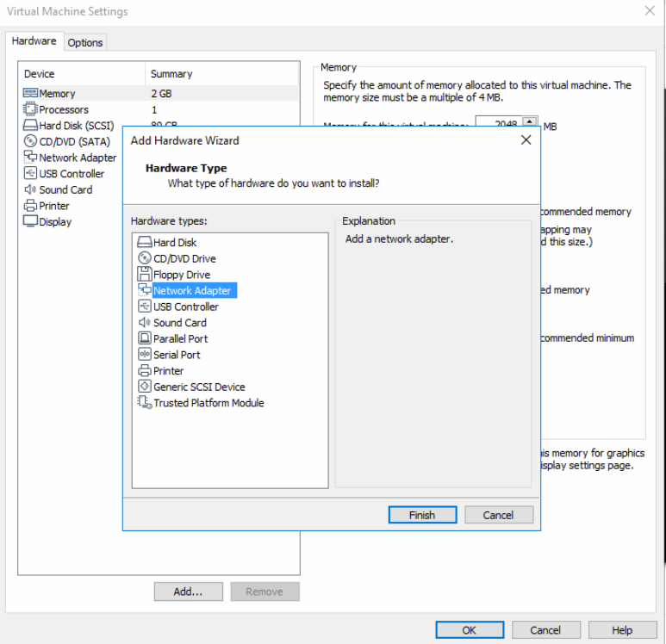
Task: Click Finish in Add Hardware Wizard
Action: tap(423, 515)
